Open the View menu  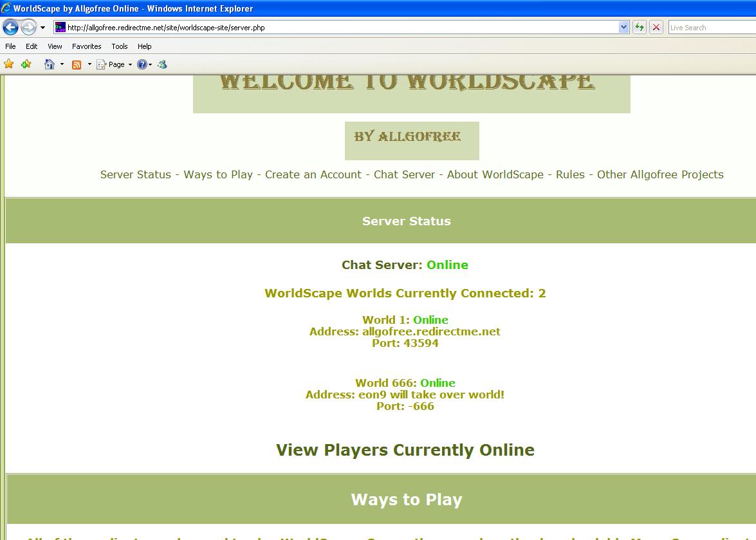coord(55,46)
